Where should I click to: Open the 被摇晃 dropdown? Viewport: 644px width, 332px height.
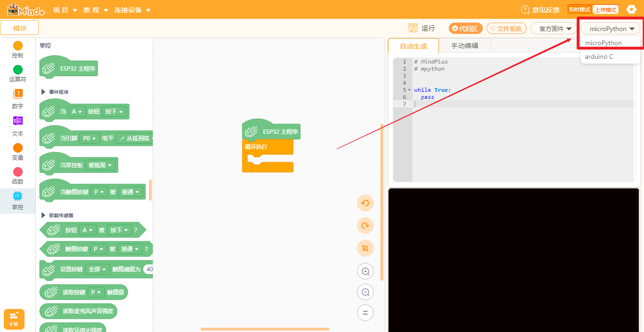tap(101, 165)
